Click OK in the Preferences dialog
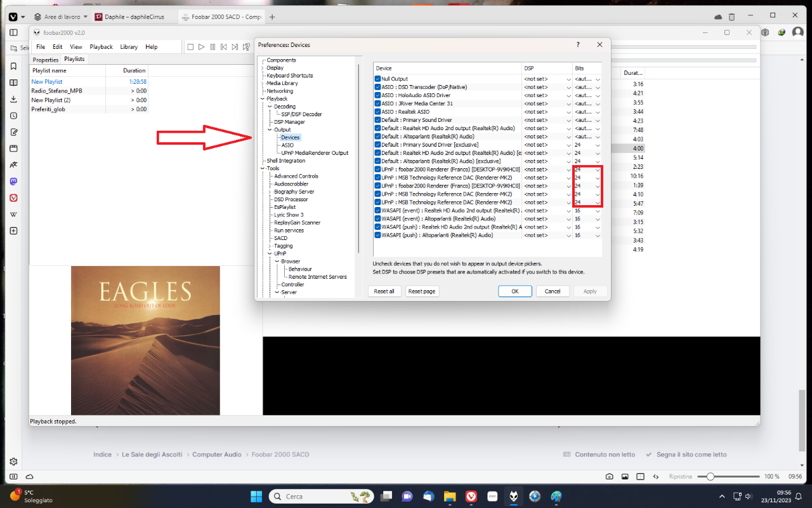Screen dimensions: 812x508 pos(515,291)
